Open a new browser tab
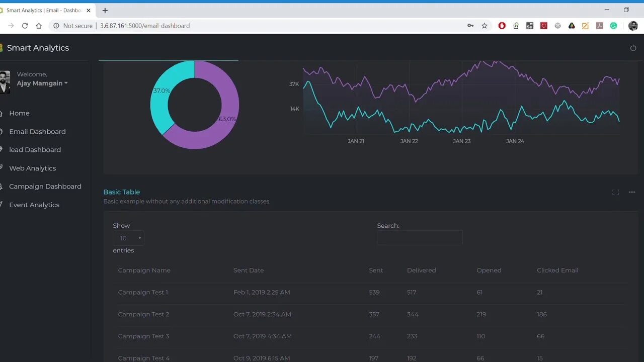644x362 pixels. (105, 10)
